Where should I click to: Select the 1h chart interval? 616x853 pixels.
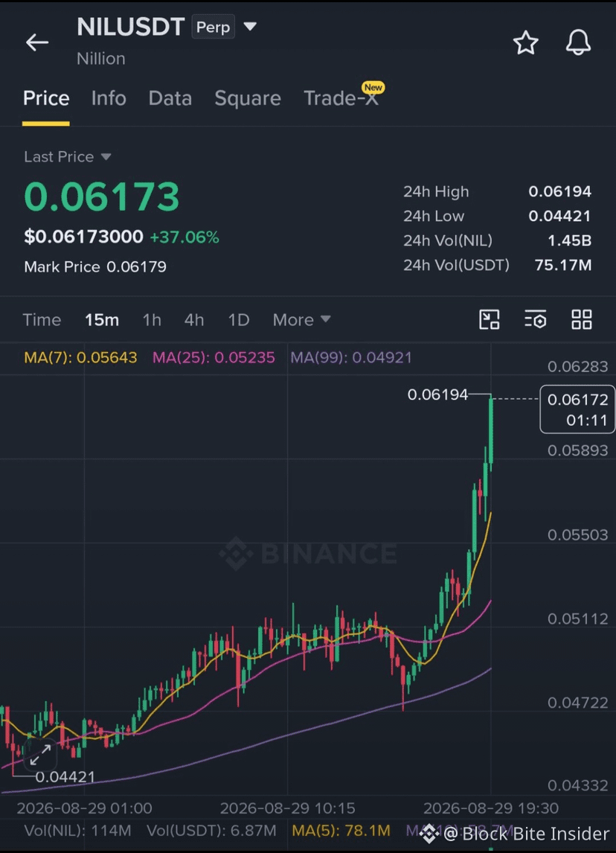pyautogui.click(x=152, y=319)
